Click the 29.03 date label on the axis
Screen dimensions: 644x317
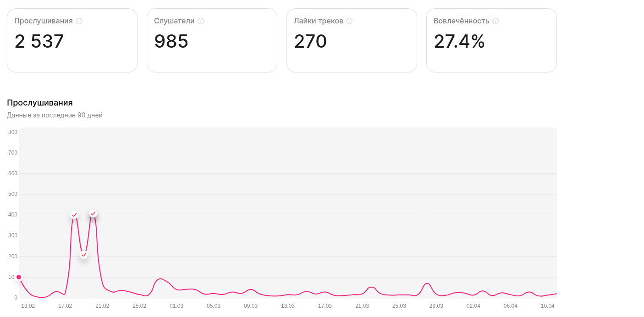(x=436, y=306)
